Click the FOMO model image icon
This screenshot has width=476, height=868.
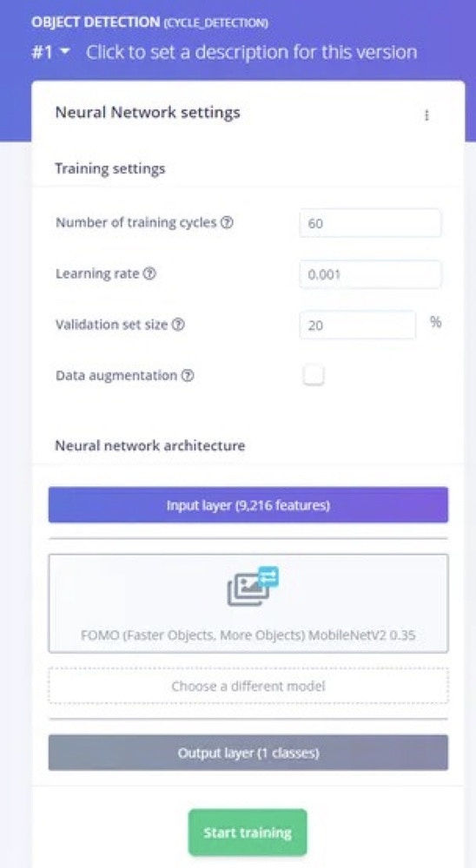tap(248, 589)
